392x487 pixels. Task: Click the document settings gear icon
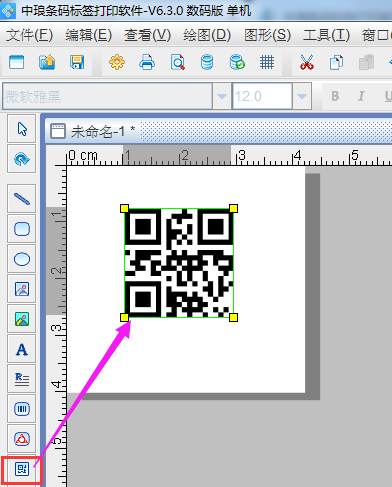coord(117,62)
